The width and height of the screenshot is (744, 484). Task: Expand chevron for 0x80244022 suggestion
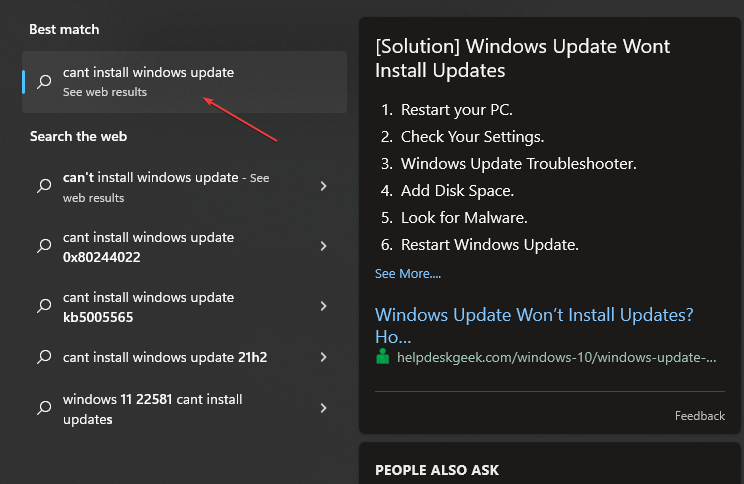click(324, 246)
